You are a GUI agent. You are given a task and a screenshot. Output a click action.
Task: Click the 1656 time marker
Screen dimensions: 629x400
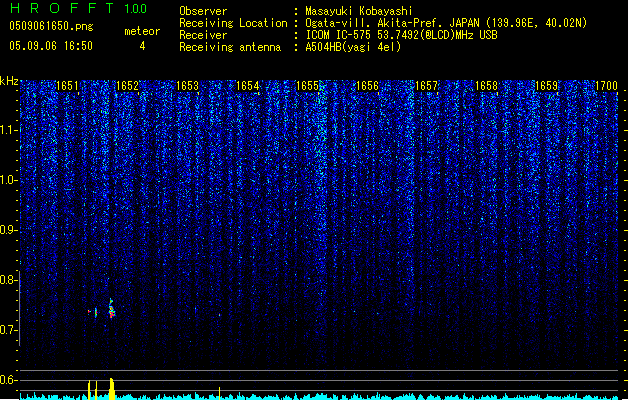click(x=367, y=85)
